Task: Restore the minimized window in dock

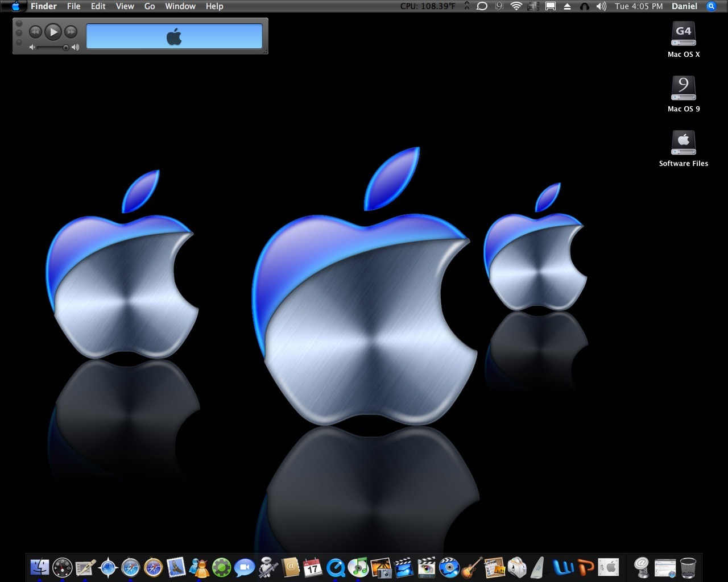Action: click(665, 567)
